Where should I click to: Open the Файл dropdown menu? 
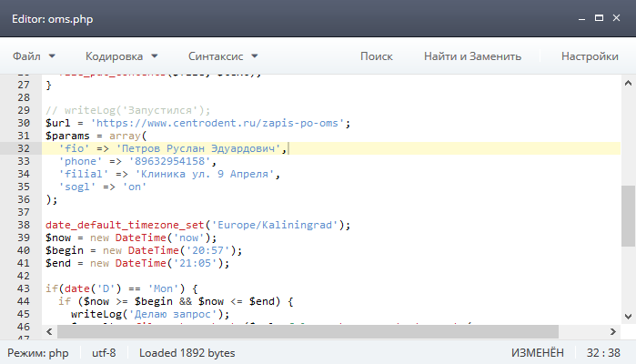pos(34,56)
